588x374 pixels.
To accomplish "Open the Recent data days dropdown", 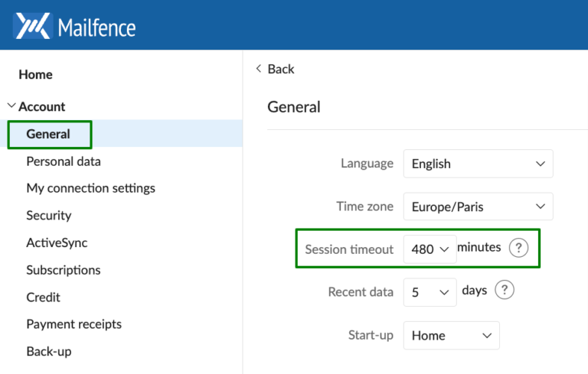I will (x=430, y=292).
